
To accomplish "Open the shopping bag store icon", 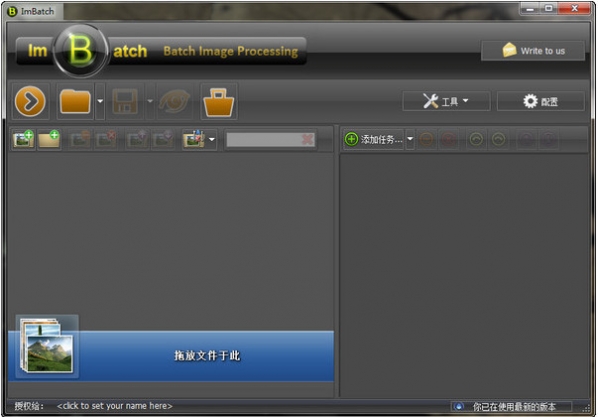I will 219,101.
